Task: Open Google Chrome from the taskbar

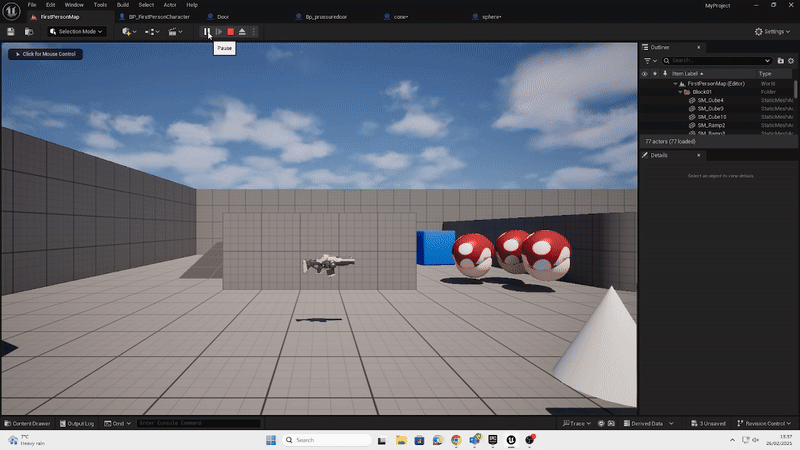Action: click(x=456, y=440)
